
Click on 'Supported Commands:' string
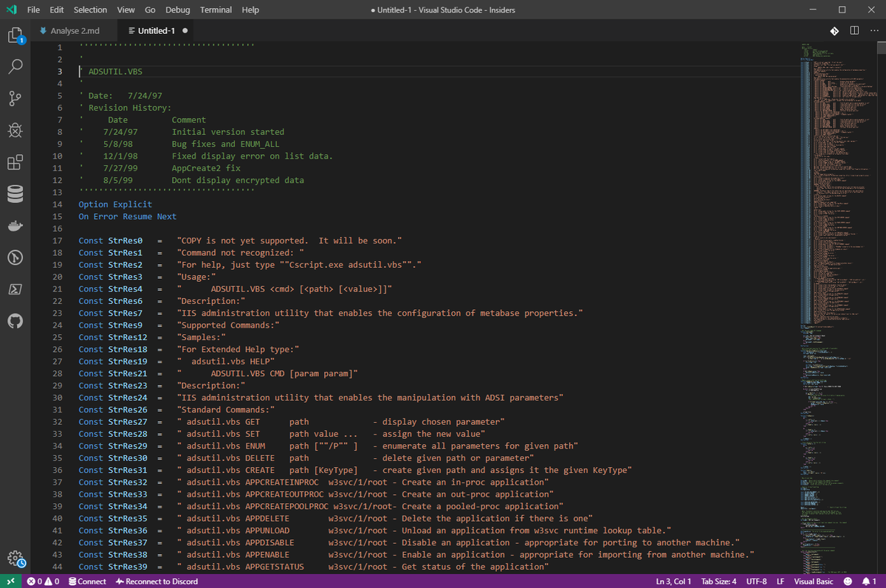228,325
